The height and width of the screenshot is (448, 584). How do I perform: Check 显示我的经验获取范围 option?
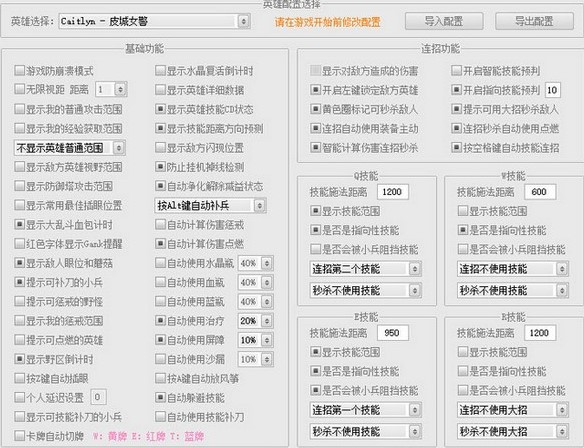pyautogui.click(x=19, y=128)
